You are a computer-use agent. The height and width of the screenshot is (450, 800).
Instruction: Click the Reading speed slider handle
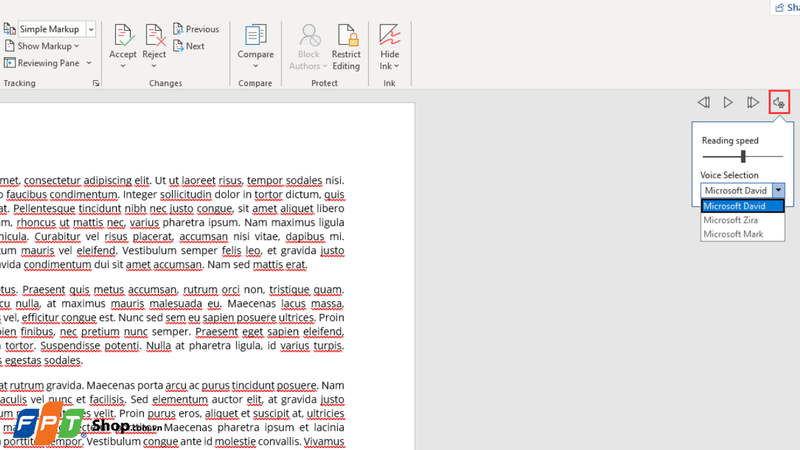click(743, 156)
